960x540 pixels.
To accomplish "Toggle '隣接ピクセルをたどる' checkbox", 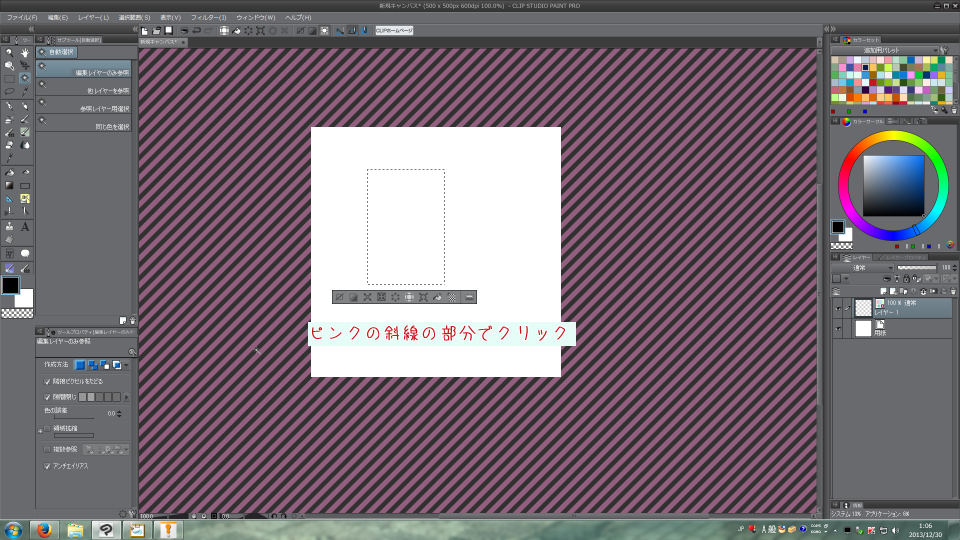I will click(x=47, y=381).
